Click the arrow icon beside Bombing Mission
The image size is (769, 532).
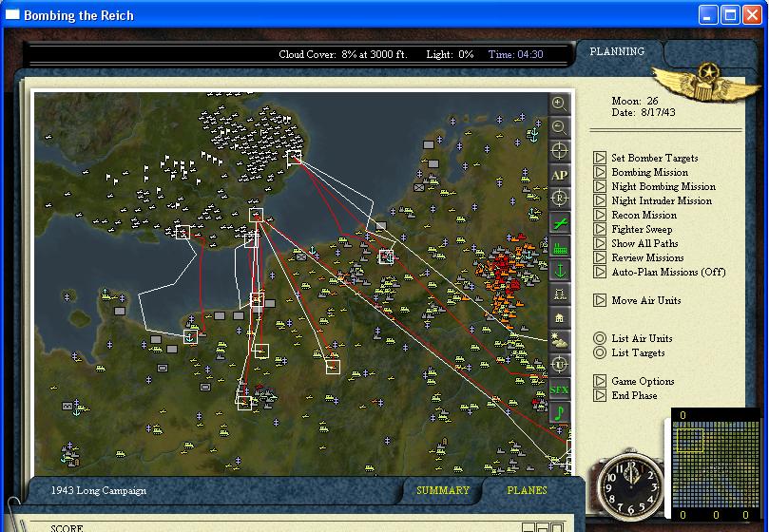coord(599,172)
